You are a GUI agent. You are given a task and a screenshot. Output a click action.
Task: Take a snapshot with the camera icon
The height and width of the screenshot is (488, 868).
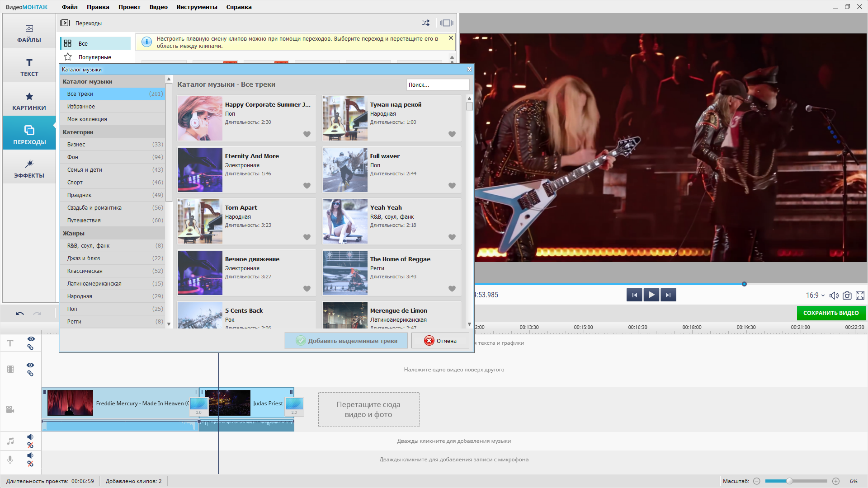coord(847,296)
